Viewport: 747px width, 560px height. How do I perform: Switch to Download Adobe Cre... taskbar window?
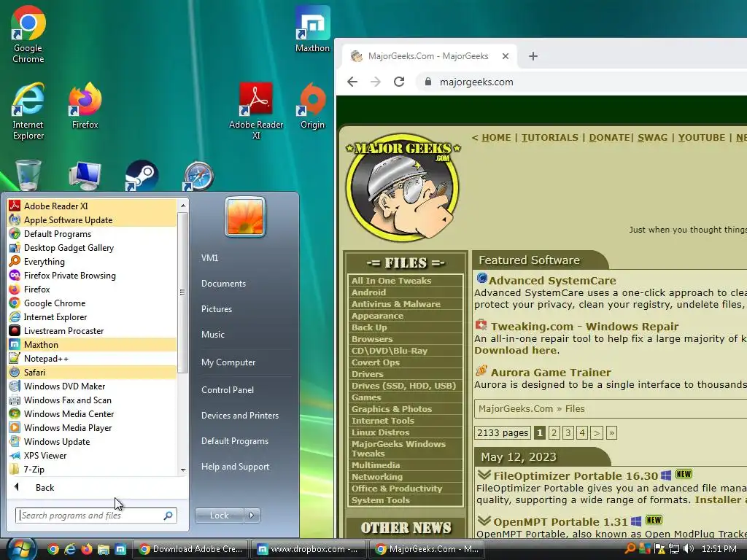(x=190, y=549)
